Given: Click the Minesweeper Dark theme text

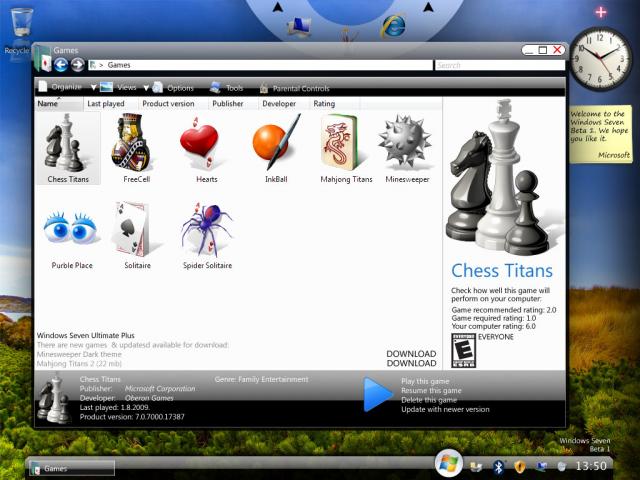Looking at the screenshot, I should tap(79, 354).
